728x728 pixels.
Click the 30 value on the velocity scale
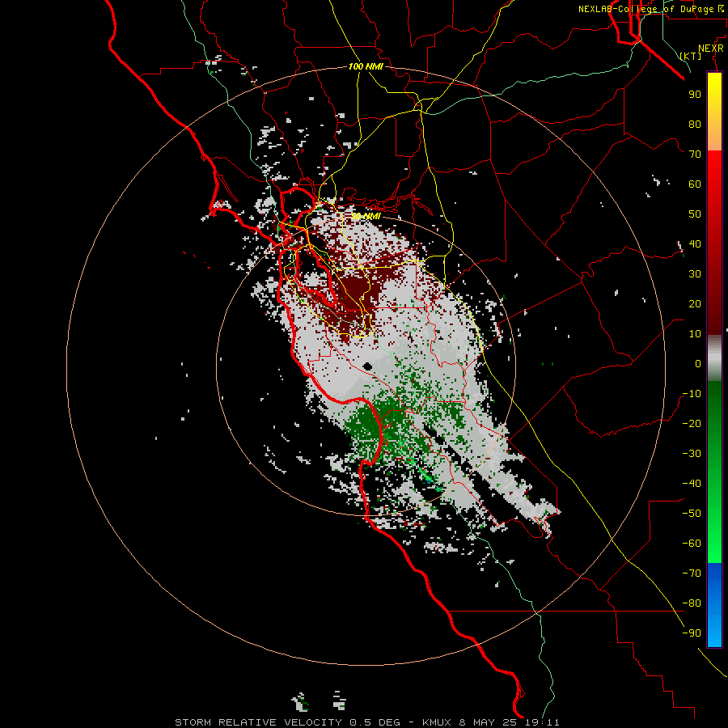[695, 274]
